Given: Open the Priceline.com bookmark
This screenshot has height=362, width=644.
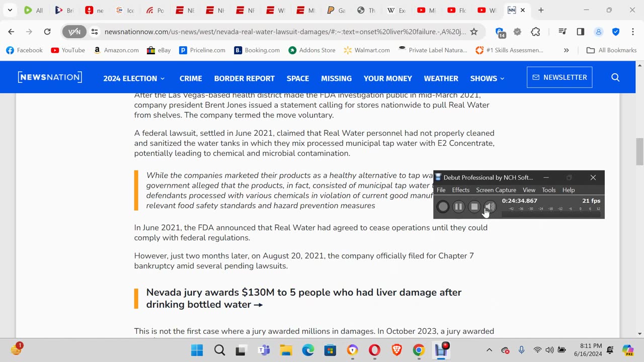Looking at the screenshot, I should pyautogui.click(x=202, y=50).
